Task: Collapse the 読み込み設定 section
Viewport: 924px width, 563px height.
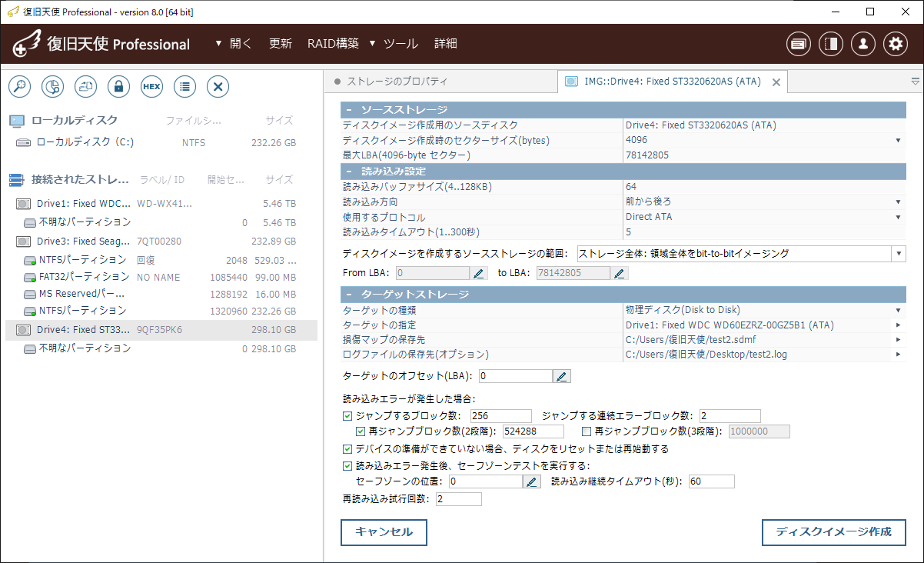Action: [x=348, y=172]
